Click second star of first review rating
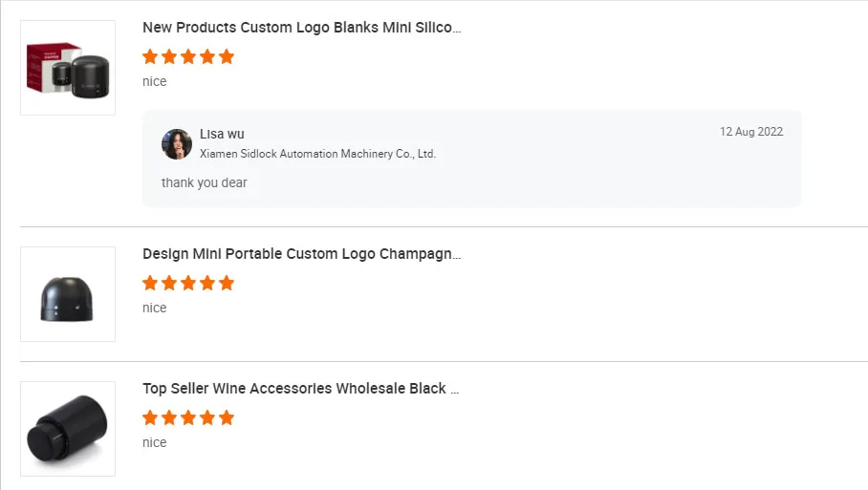The height and width of the screenshot is (490, 868). pyautogui.click(x=169, y=56)
